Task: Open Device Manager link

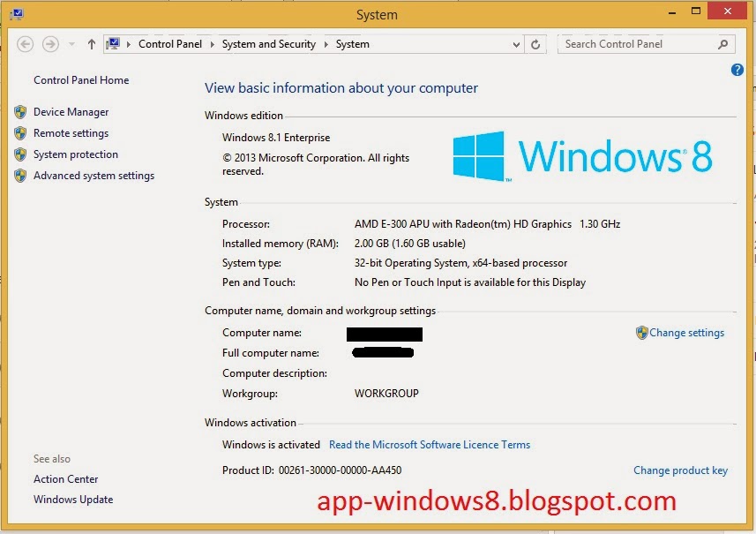Action: (x=71, y=112)
